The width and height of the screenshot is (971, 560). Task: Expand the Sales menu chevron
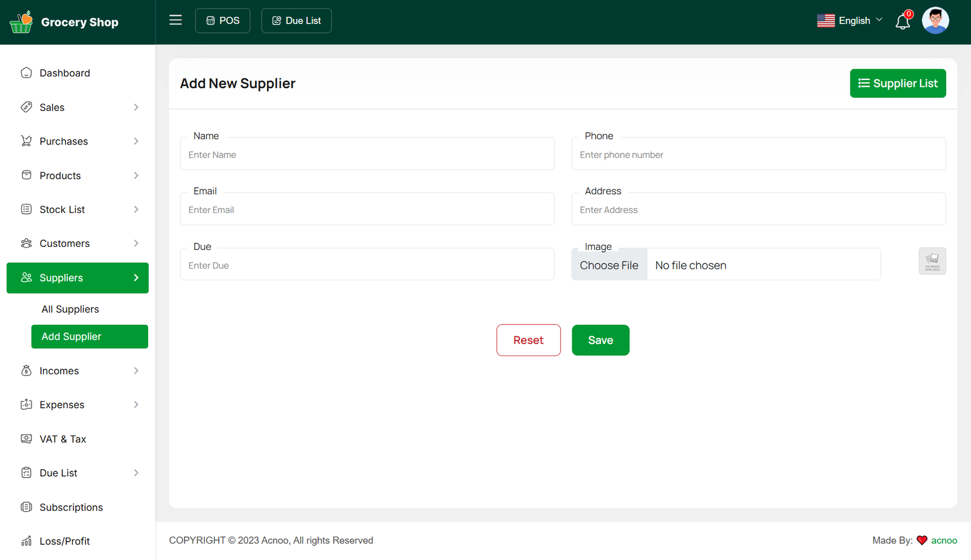tap(136, 107)
